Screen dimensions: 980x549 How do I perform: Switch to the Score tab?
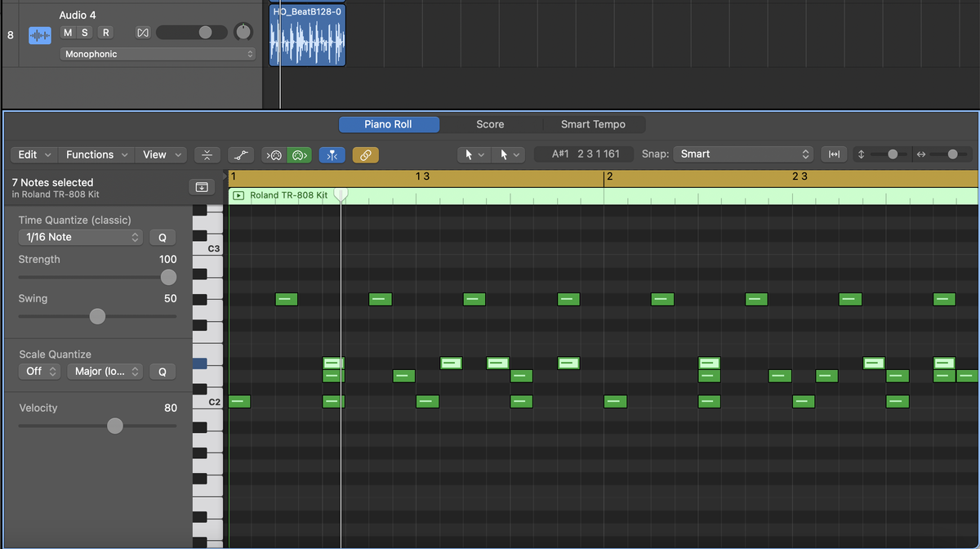[490, 124]
